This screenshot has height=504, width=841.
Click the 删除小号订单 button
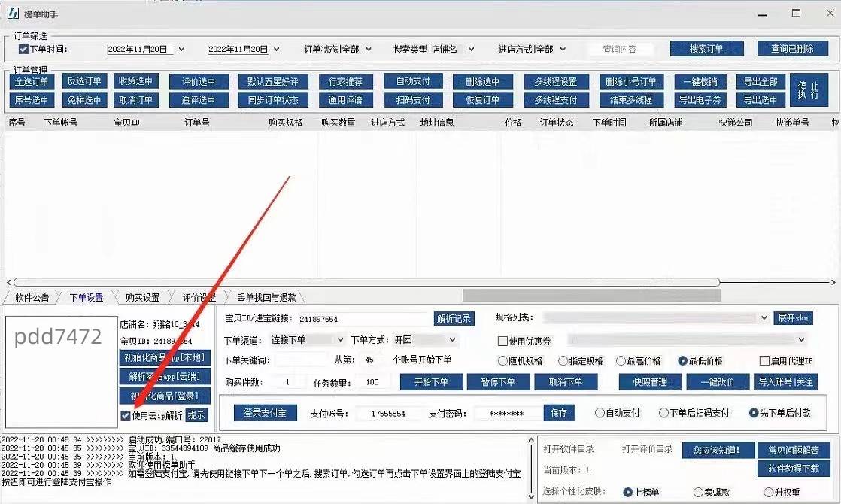[x=631, y=81]
